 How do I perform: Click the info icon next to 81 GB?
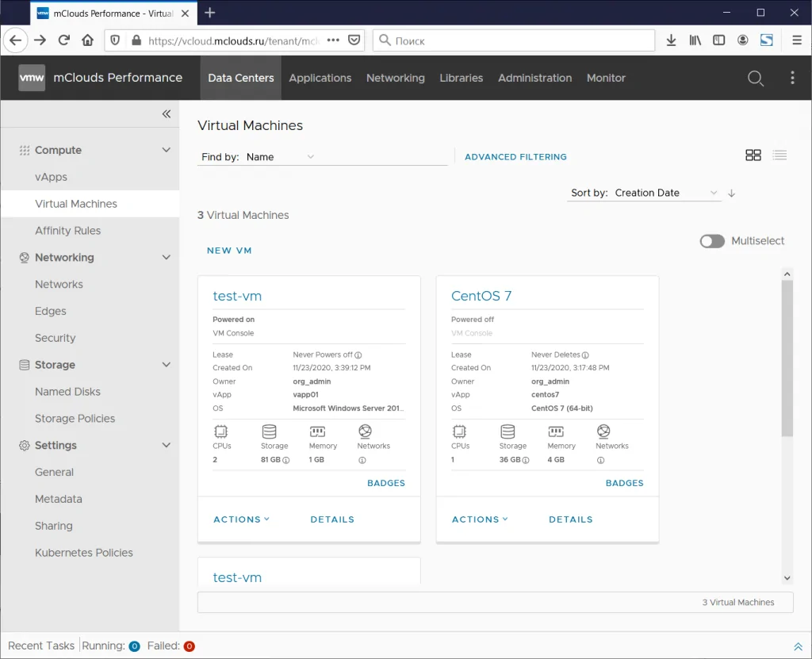pos(285,460)
